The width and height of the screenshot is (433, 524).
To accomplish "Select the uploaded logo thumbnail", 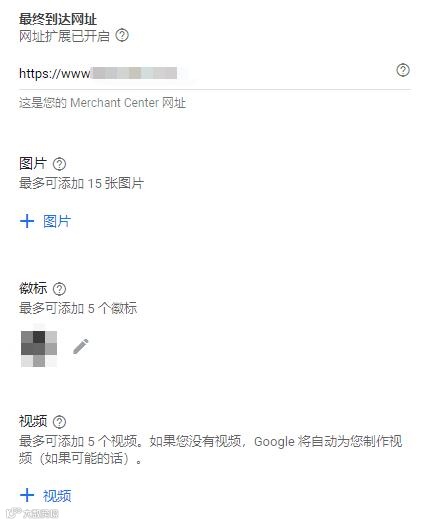I will coord(39,349).
